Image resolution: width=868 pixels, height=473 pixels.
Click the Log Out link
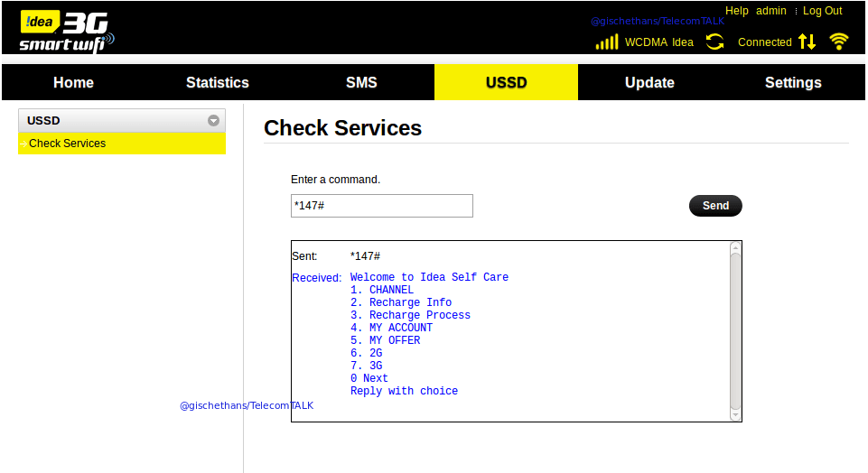(822, 11)
